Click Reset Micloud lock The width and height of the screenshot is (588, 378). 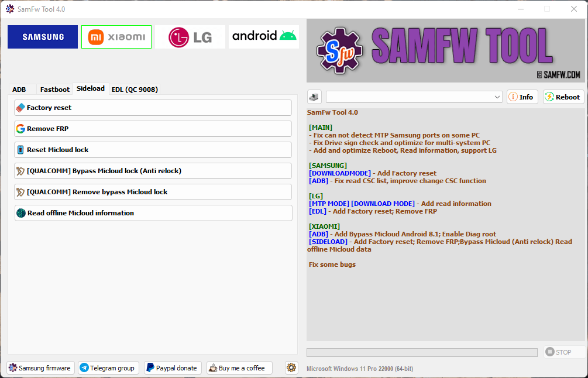[153, 150]
